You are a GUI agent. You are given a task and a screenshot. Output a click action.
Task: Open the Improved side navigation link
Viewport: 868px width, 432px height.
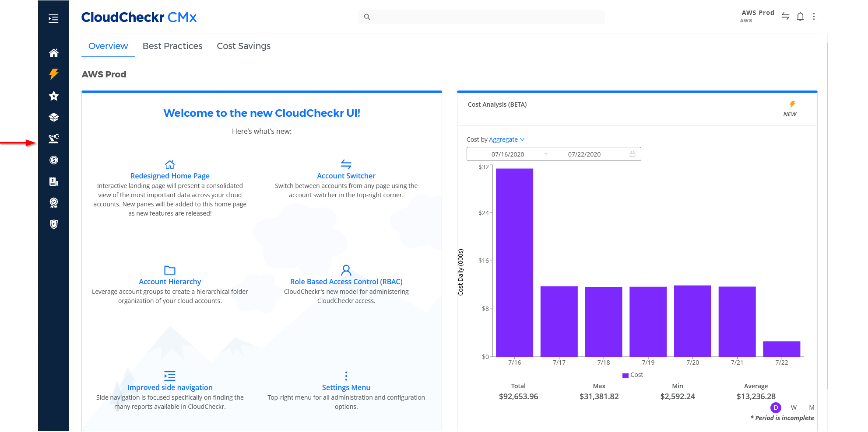click(x=170, y=387)
